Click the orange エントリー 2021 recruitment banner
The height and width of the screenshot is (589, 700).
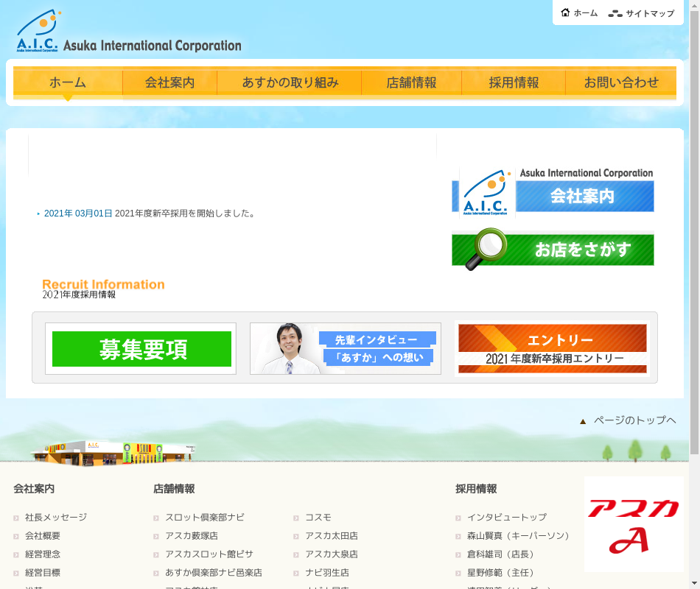(x=552, y=349)
